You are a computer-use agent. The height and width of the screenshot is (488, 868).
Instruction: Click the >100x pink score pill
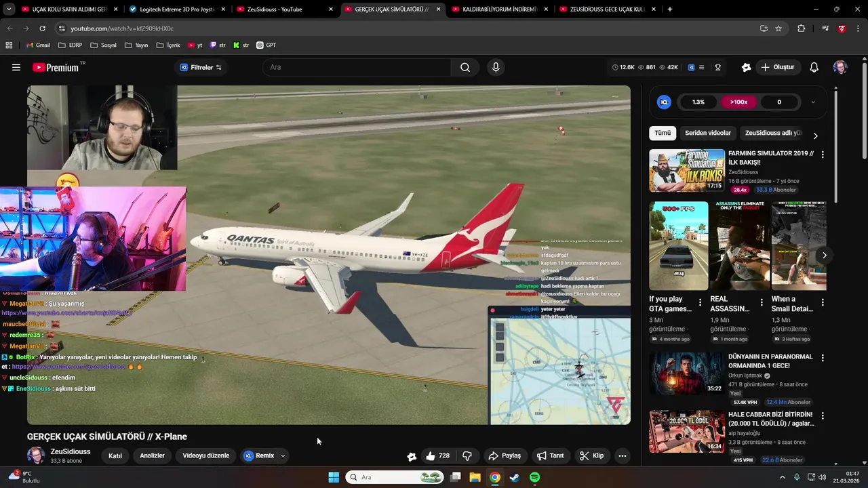pos(738,102)
